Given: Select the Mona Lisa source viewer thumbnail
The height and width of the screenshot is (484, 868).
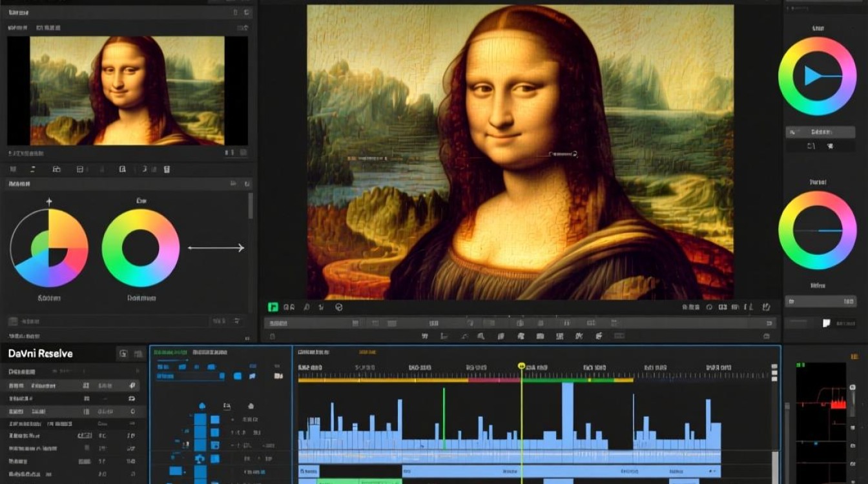Looking at the screenshot, I should (x=127, y=90).
